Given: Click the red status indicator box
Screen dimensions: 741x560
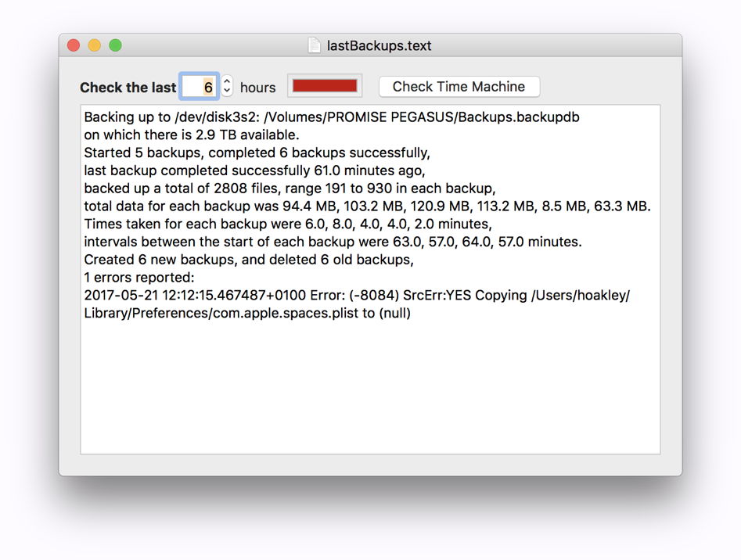Looking at the screenshot, I should (x=325, y=86).
